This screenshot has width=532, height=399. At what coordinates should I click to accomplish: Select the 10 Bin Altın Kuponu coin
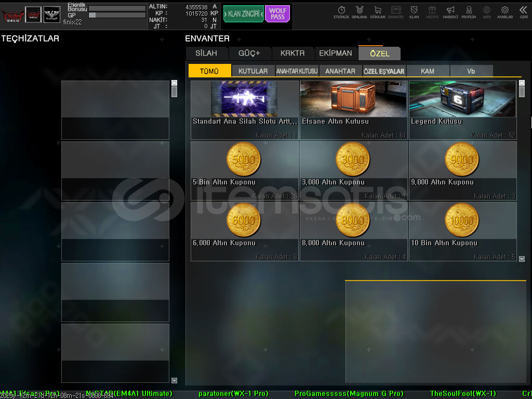coord(462,231)
